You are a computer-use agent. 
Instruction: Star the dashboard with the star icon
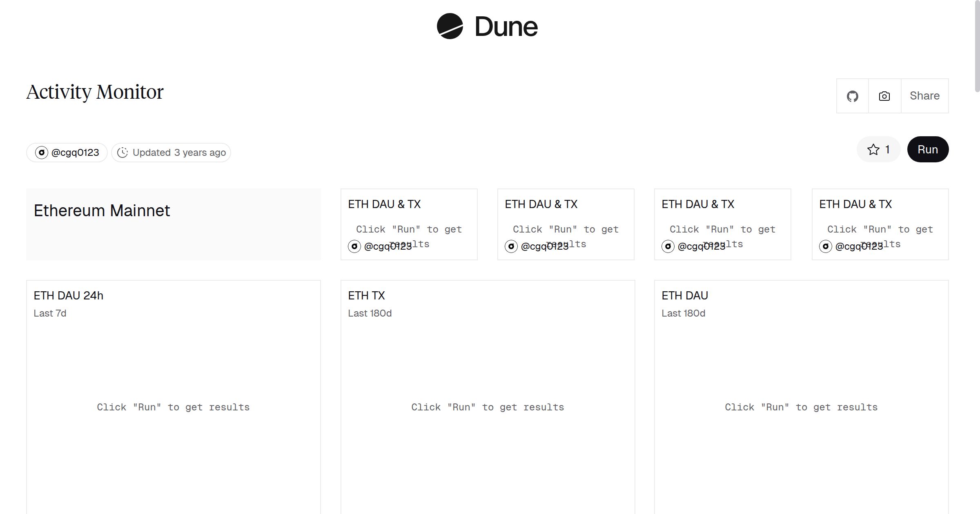[873, 150]
